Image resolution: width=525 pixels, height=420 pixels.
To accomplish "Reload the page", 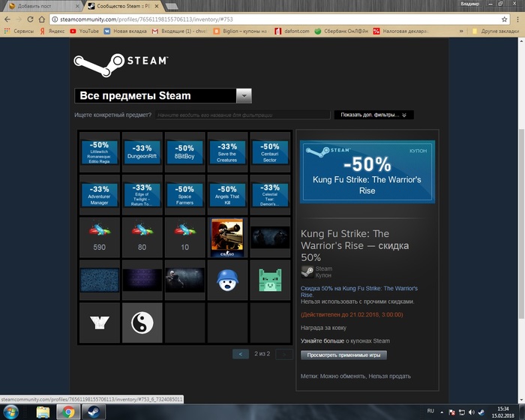I will [30, 19].
